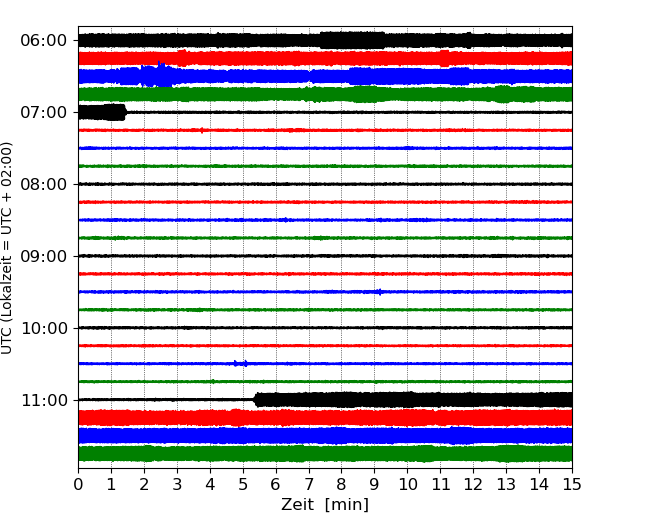Click the 07:00 y-axis tick label
The image size is (650, 520).
pyautogui.click(x=44, y=112)
